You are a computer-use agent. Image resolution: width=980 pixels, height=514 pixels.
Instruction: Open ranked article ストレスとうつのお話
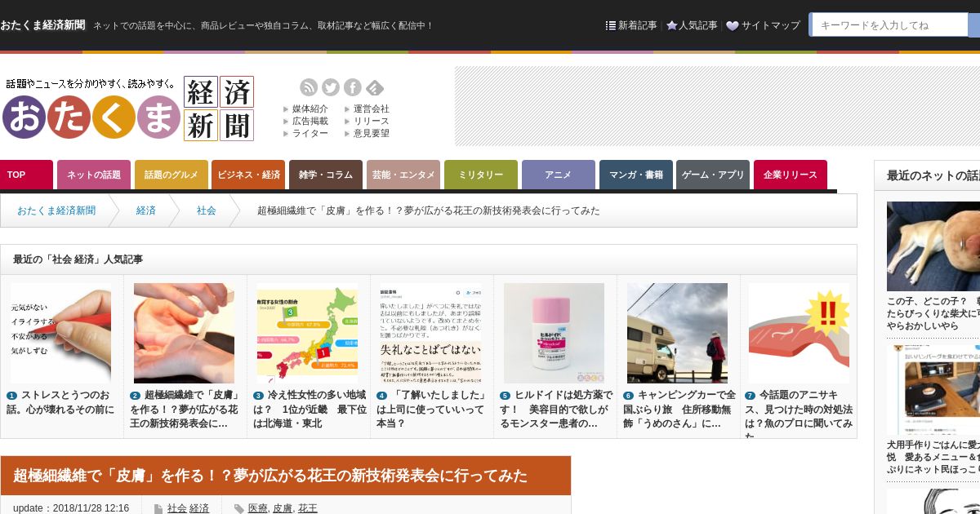(x=60, y=402)
